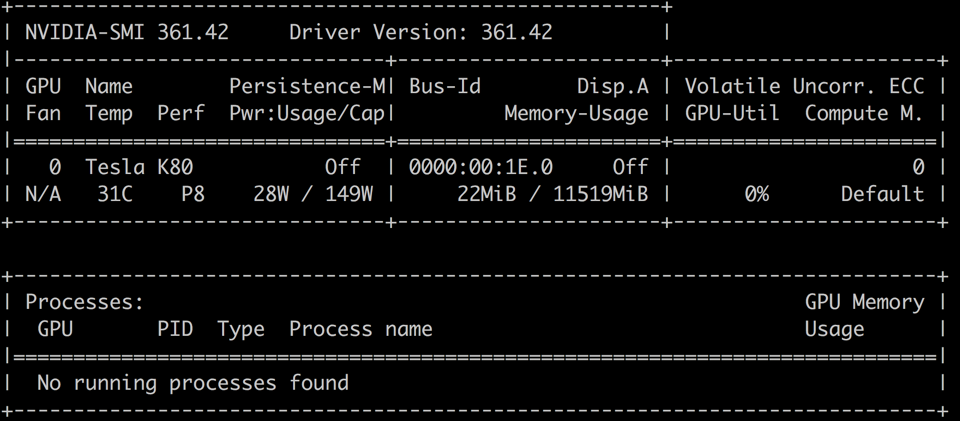Click the N/A fan value
This screenshot has width=960, height=421.
[43, 194]
